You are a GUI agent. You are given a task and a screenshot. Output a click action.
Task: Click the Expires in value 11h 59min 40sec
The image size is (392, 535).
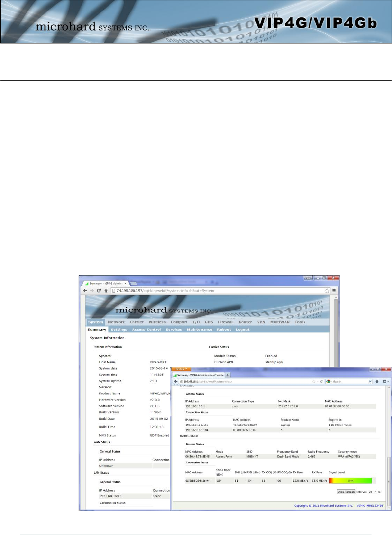point(340,425)
